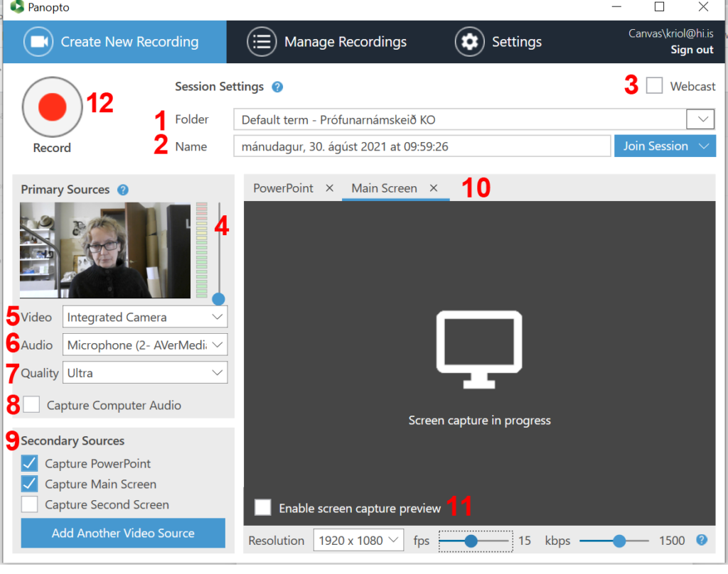Open the kbps help question mark icon
The width and height of the screenshot is (728, 574).
point(702,540)
